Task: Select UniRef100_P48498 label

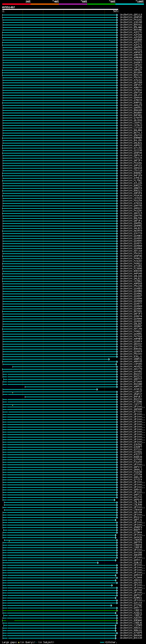Action: pyautogui.click(x=131, y=60)
